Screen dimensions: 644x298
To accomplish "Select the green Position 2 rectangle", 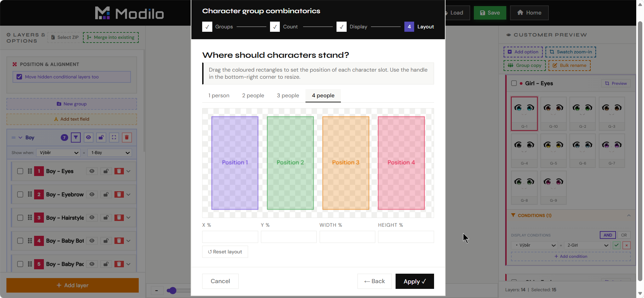I will click(x=290, y=163).
